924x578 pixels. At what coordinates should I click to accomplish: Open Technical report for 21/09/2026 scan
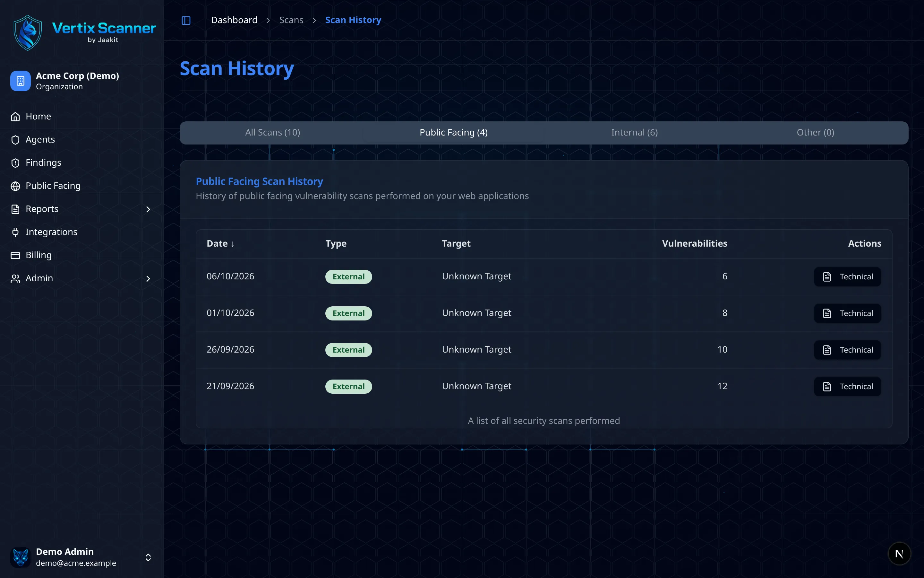847,387
